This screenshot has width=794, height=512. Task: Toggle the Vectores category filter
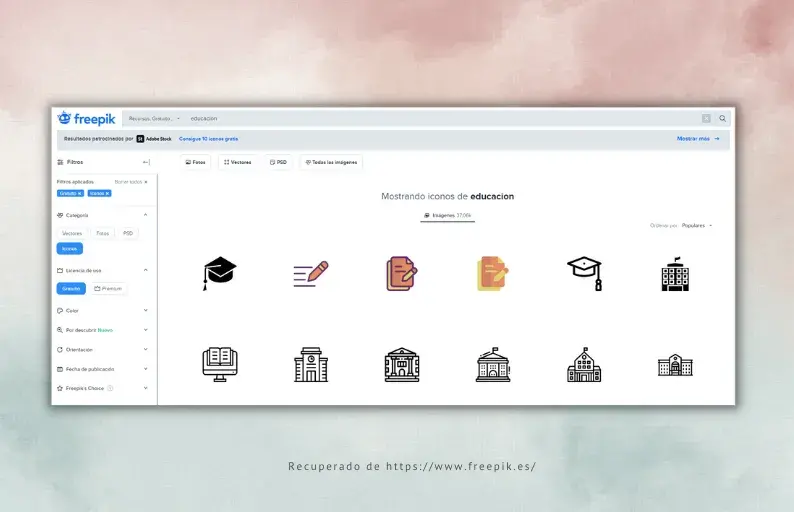click(72, 233)
